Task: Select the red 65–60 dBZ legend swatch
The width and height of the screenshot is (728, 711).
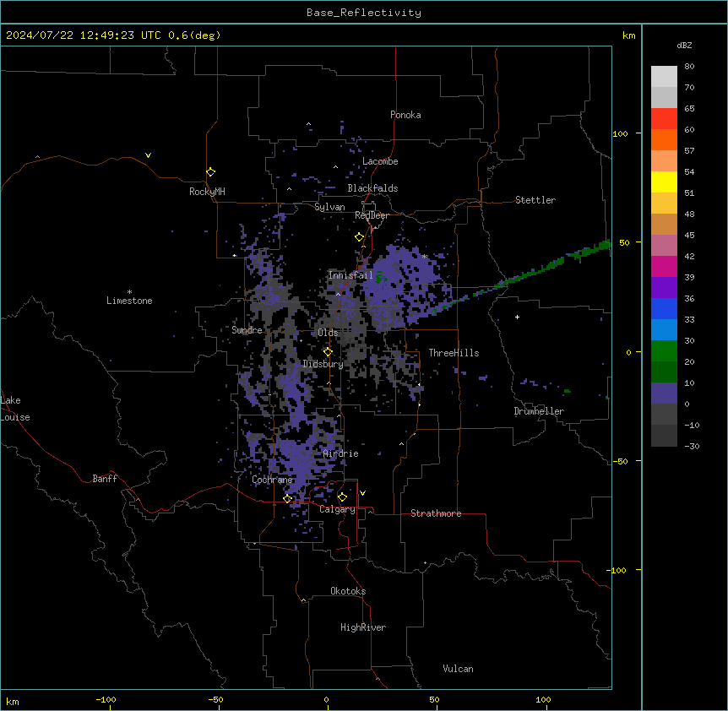Action: pos(664,119)
